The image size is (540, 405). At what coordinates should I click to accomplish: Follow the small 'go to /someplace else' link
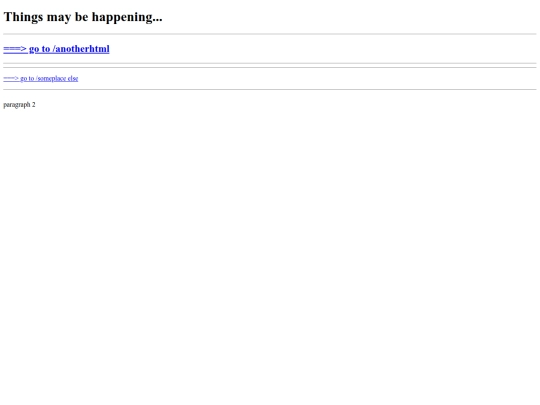(x=49, y=79)
